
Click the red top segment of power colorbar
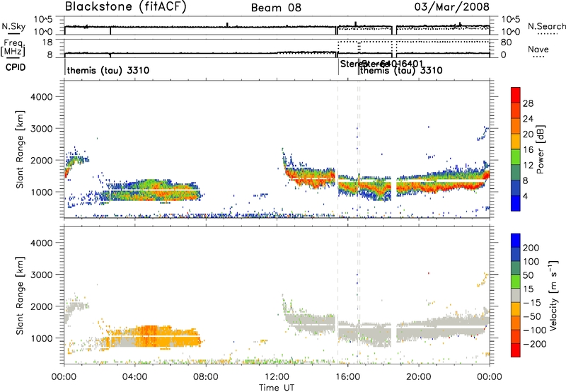(516, 95)
